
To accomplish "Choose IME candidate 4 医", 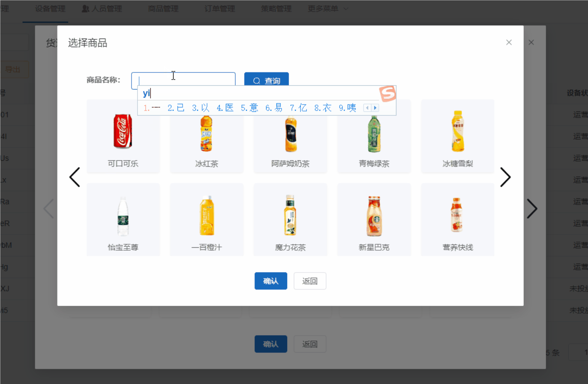I will pos(225,108).
